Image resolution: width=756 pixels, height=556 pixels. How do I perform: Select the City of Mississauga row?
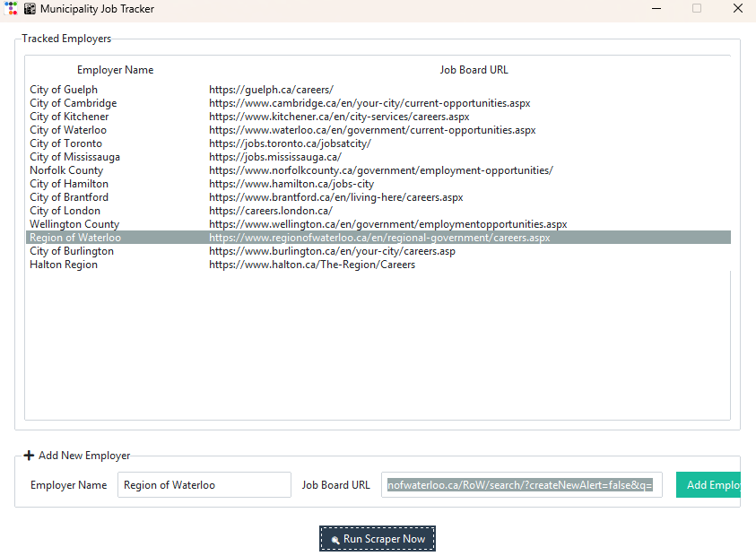[378, 157]
